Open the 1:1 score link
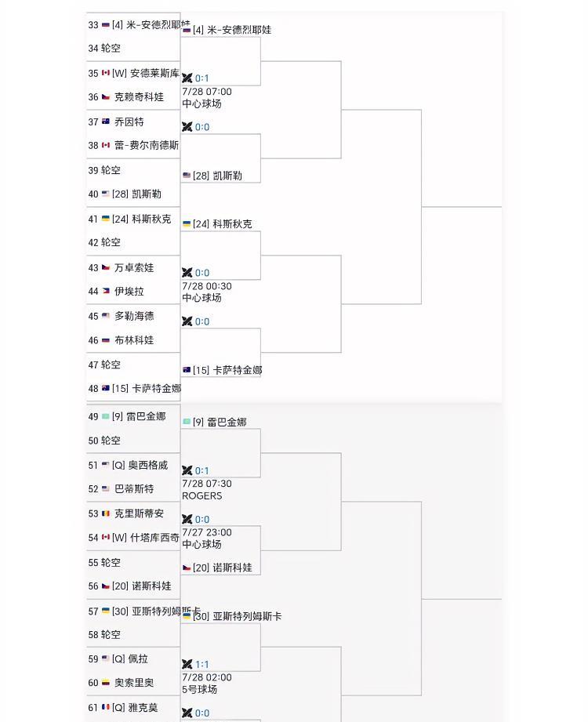The height and width of the screenshot is (722, 588). (202, 664)
